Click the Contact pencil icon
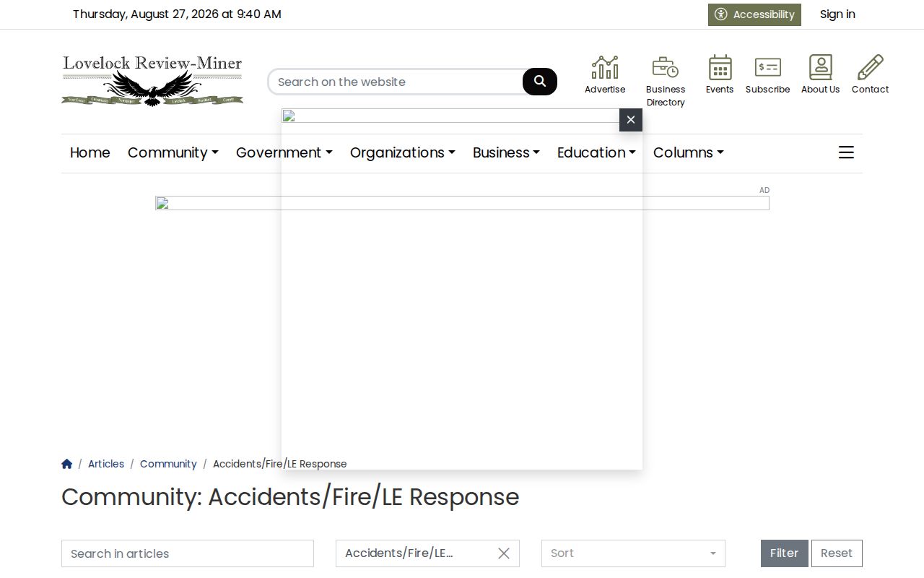Image resolution: width=924 pixels, height=578 pixels. point(870,67)
